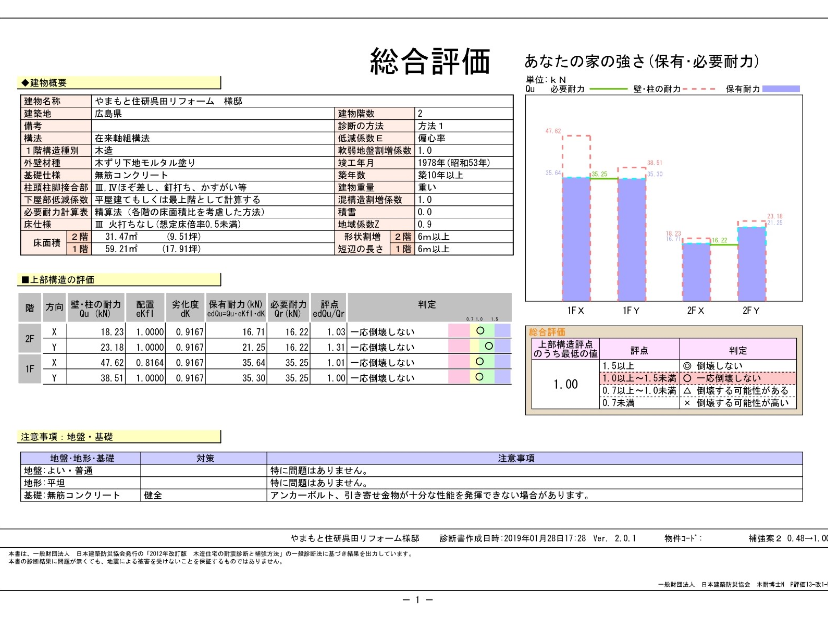The image size is (828, 621).
Task: Click the ◎ 倒壊しない judgement entry
Action: (x=713, y=365)
